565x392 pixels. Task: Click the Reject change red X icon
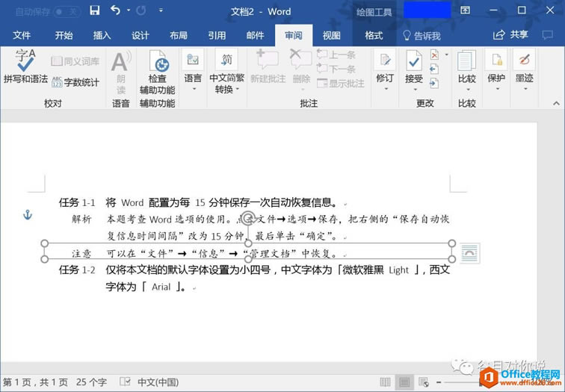pyautogui.click(x=434, y=55)
